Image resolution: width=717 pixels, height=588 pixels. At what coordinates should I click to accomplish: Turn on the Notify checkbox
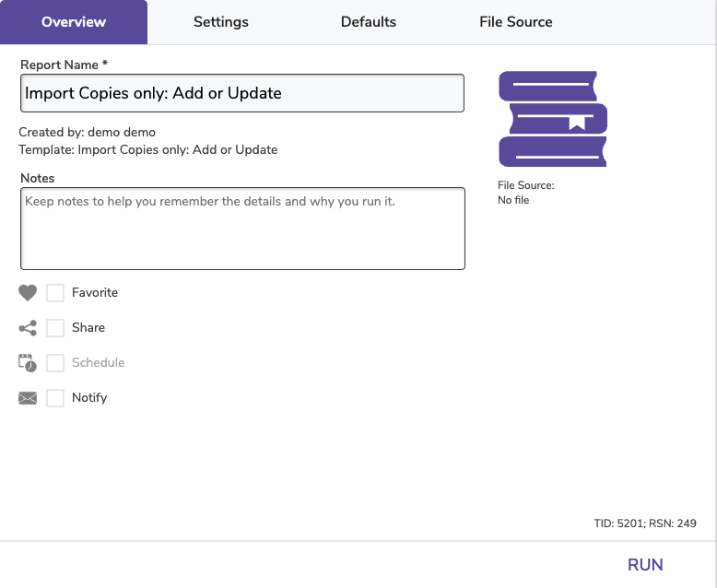point(55,398)
